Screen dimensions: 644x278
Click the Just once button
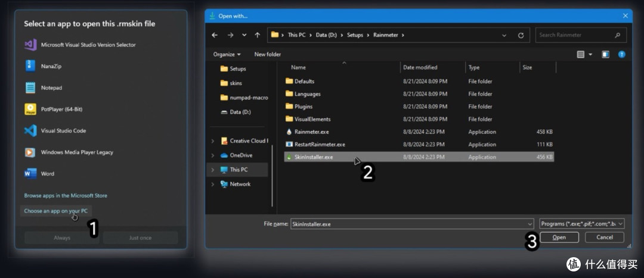click(141, 238)
